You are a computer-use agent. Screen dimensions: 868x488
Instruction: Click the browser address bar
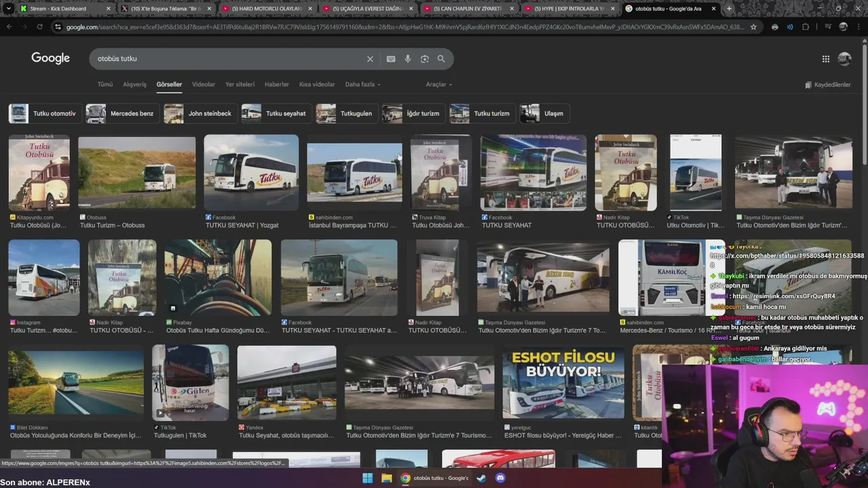405,26
